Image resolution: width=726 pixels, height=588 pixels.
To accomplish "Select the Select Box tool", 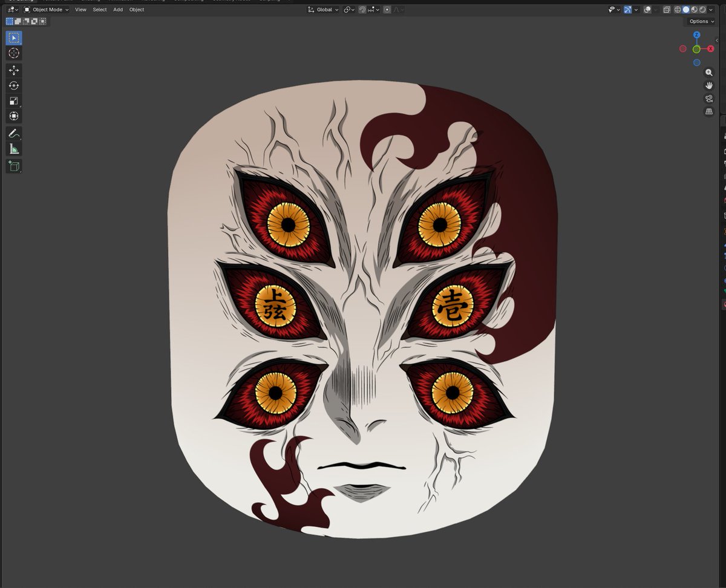I will point(14,38).
